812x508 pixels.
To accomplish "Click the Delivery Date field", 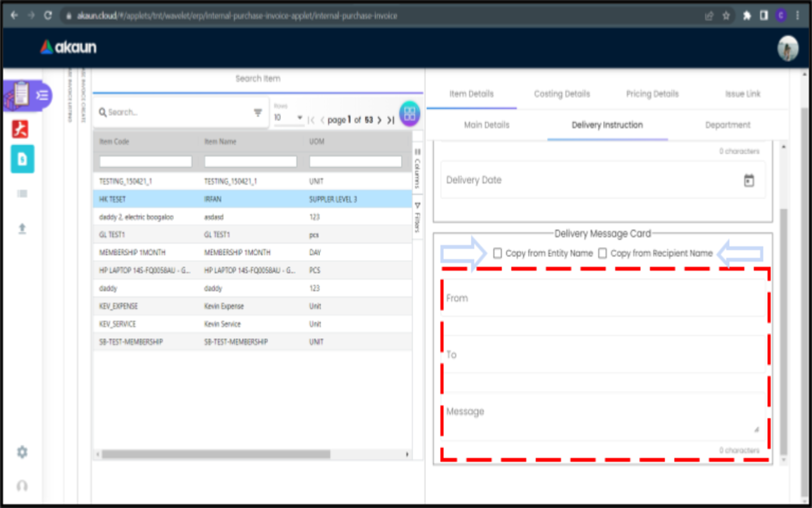I will tap(602, 180).
